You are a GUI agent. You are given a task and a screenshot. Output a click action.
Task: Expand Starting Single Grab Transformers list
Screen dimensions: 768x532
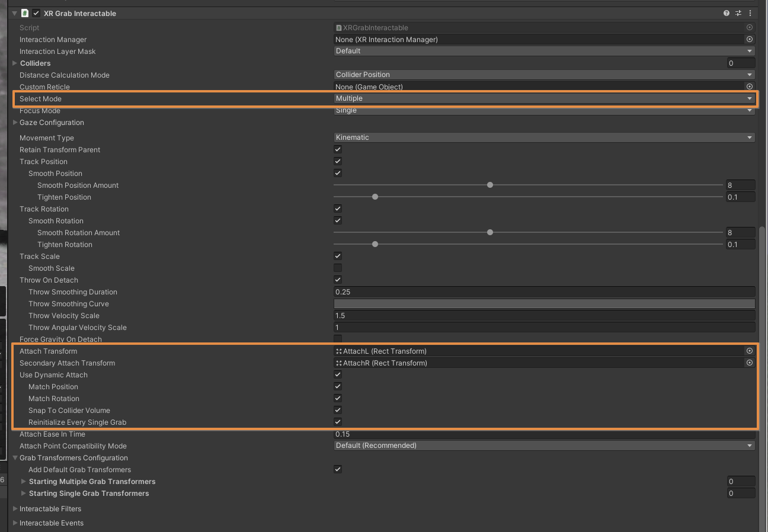coord(24,493)
